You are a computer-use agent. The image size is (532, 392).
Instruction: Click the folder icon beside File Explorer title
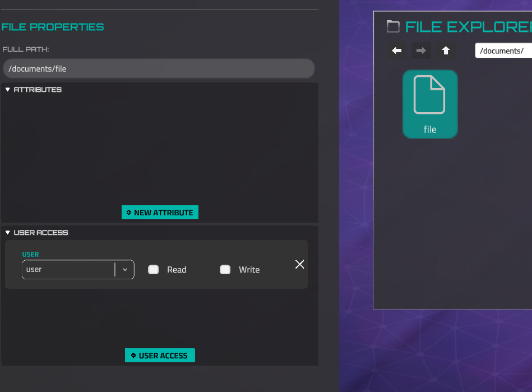(x=394, y=26)
